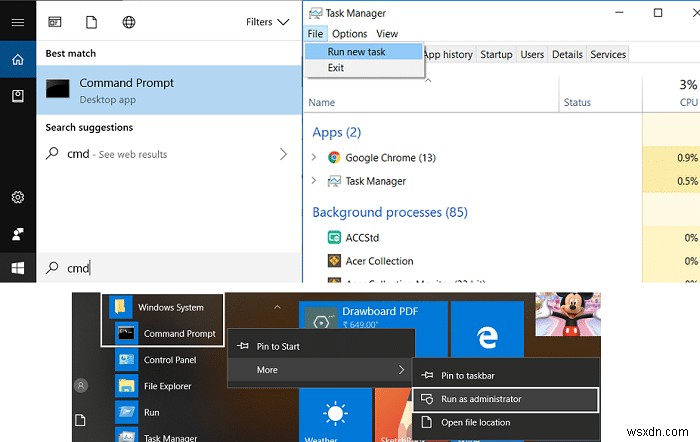Image resolution: width=700 pixels, height=442 pixels.
Task: Switch to App history tab
Action: click(450, 54)
